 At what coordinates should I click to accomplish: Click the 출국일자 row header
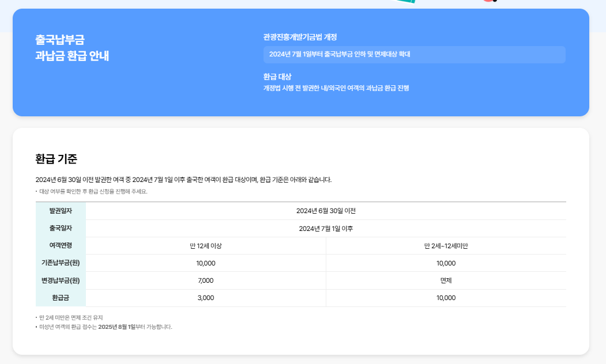tap(61, 228)
